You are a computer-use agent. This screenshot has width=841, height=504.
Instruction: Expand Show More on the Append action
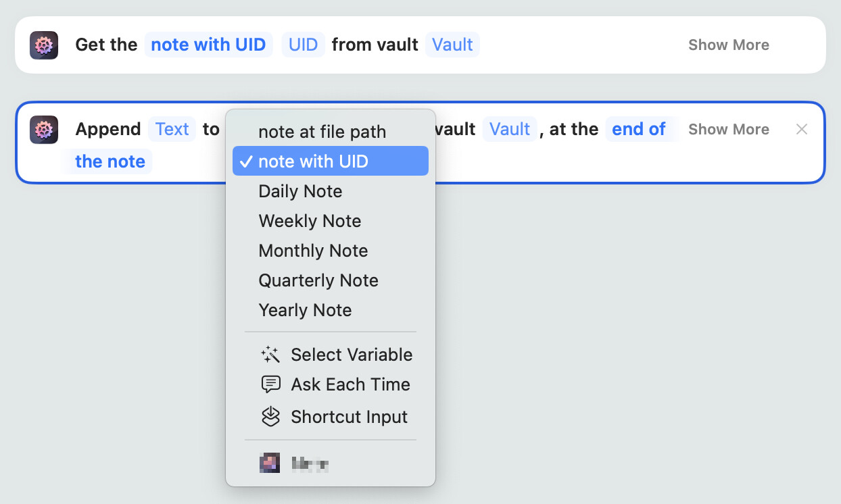[728, 129]
